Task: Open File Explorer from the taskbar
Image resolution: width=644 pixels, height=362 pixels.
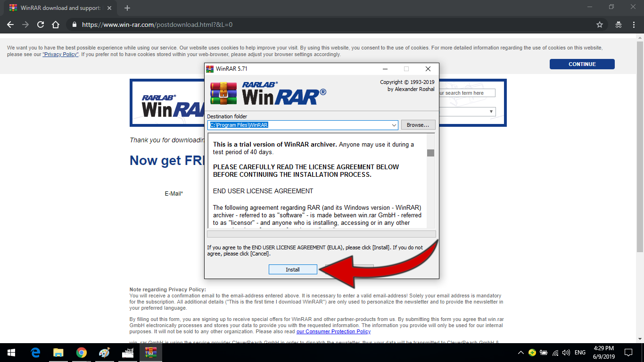Action: click(58, 353)
